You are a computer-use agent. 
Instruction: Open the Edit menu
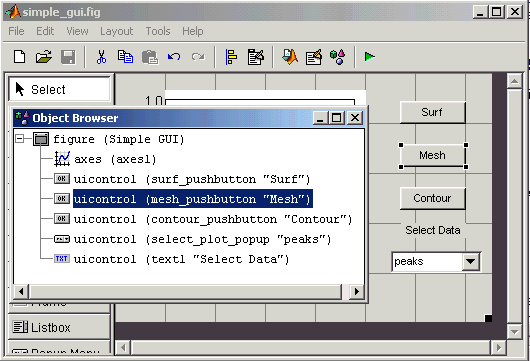click(x=45, y=31)
